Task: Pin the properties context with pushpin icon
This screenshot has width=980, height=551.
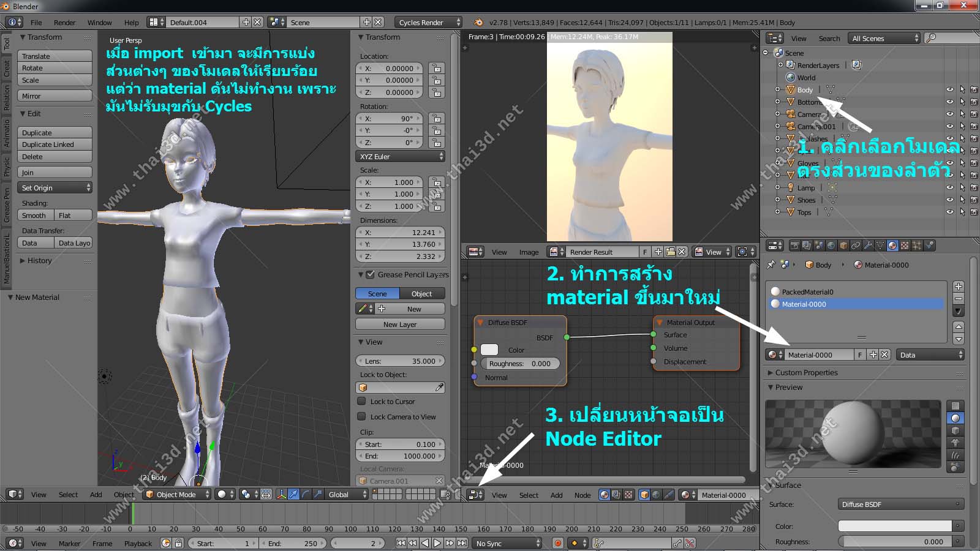Action: pyautogui.click(x=771, y=264)
